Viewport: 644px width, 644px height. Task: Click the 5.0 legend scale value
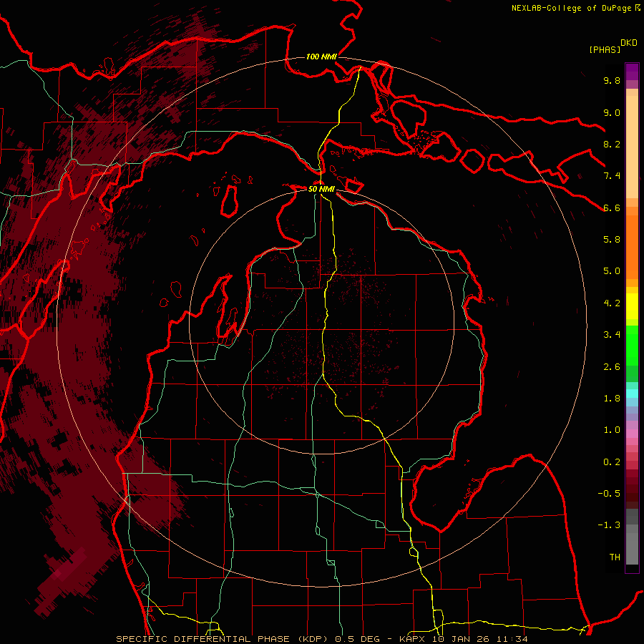[612, 271]
